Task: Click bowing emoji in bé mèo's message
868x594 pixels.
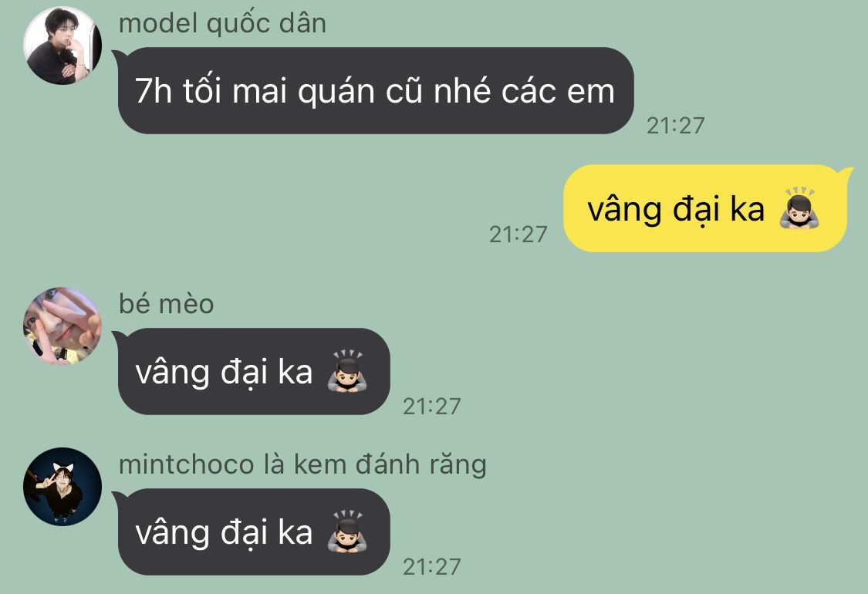Action: click(347, 371)
